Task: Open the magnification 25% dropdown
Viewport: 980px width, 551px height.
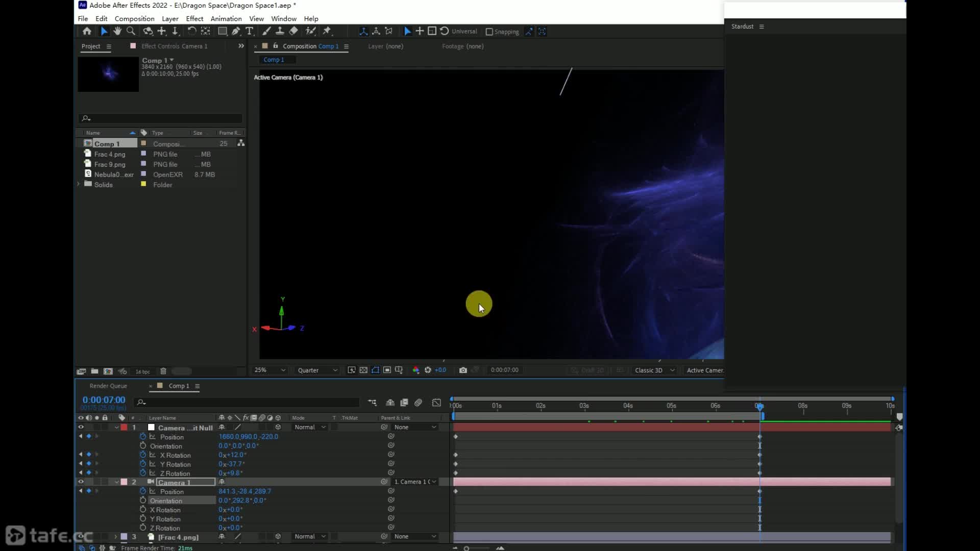Action: pyautogui.click(x=269, y=370)
